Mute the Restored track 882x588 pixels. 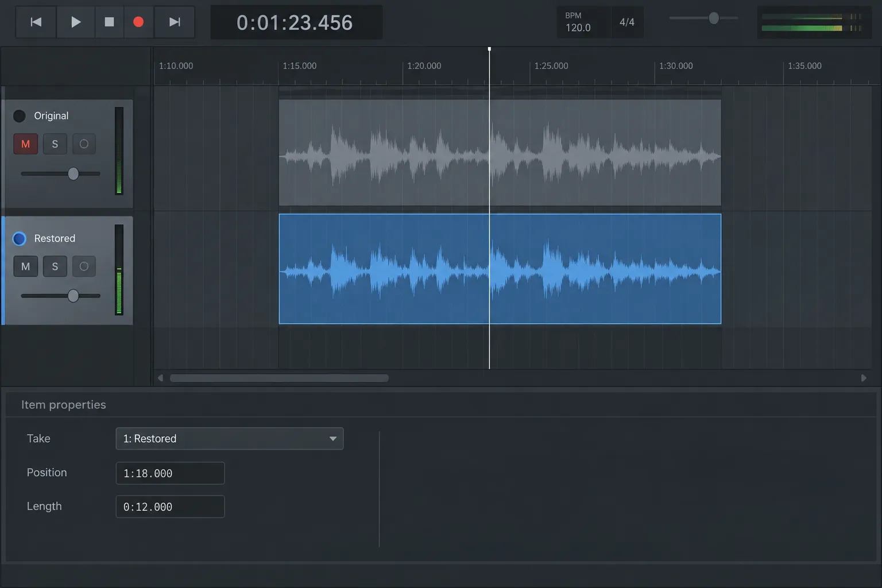(26, 266)
